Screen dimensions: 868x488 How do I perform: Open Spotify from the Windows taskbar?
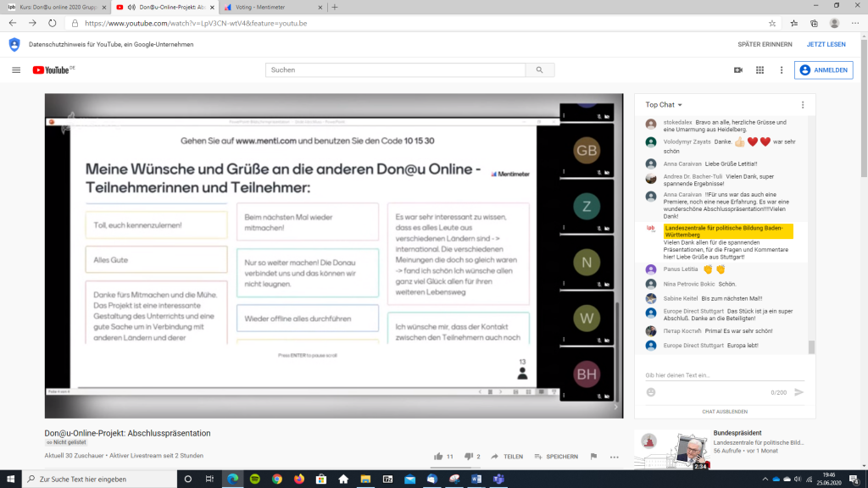pyautogui.click(x=254, y=479)
